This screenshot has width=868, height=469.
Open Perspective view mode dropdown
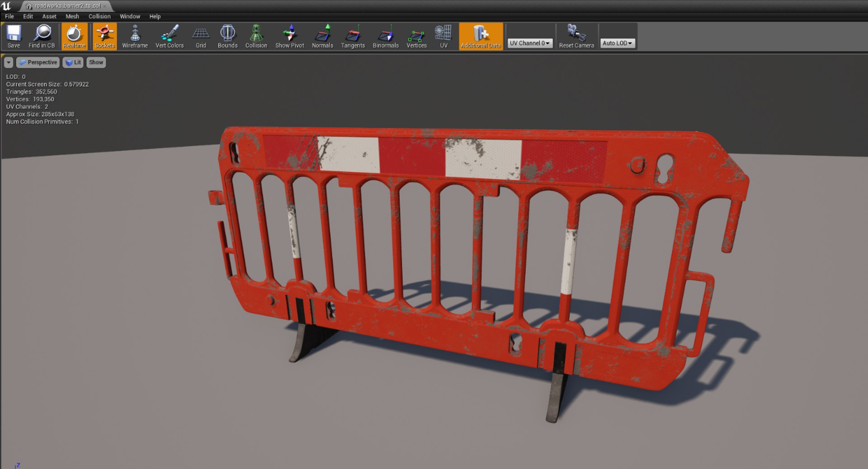pos(38,62)
